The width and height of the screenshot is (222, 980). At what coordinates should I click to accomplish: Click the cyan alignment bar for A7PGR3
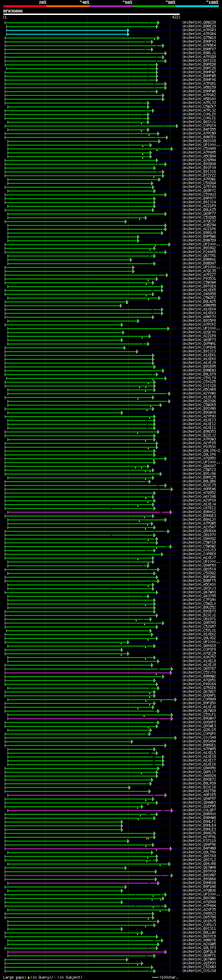tap(68, 30)
